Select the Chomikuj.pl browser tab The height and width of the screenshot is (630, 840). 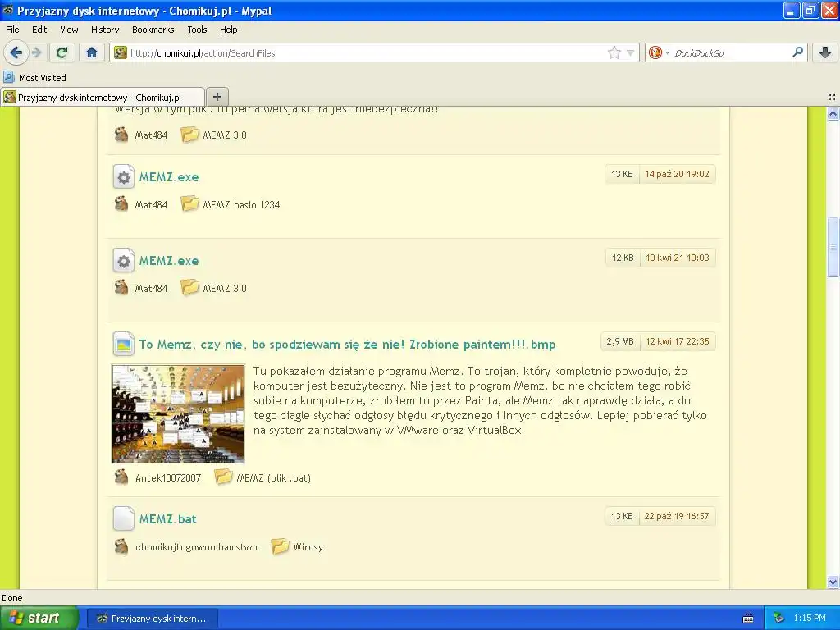(102, 97)
